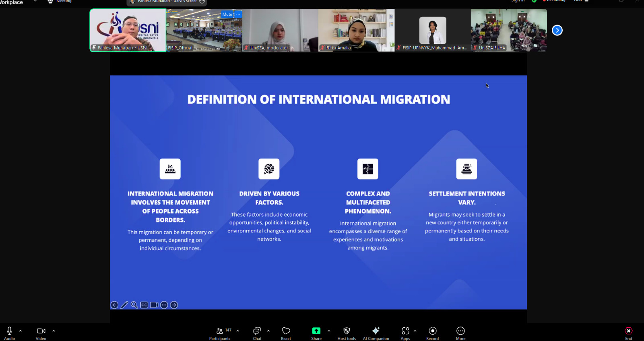This screenshot has width=644, height=341.
Task: Go to previous slide arrow
Action: [114, 305]
